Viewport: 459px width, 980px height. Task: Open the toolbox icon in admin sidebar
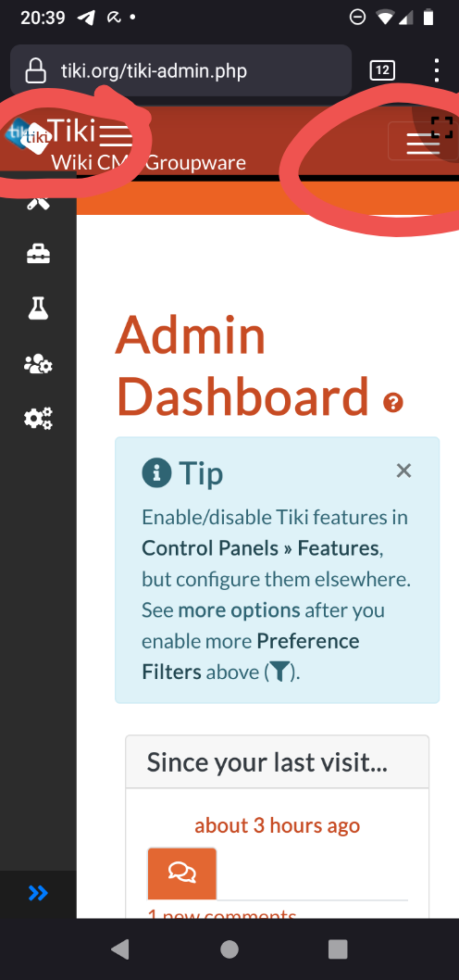pos(38,254)
